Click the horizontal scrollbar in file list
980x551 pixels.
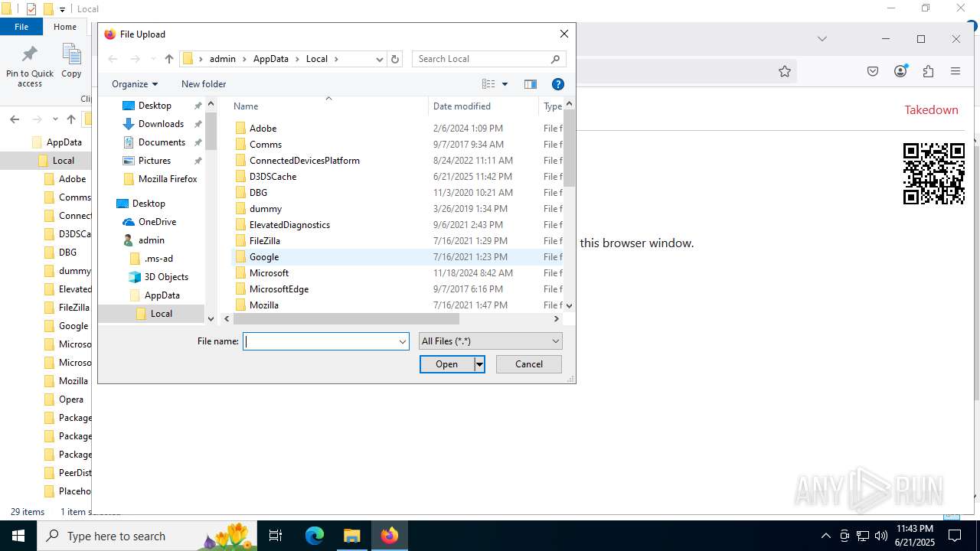point(345,319)
